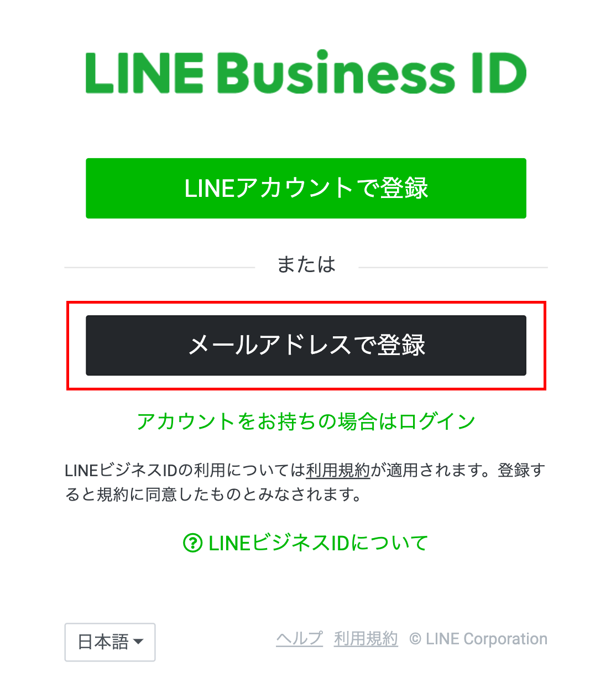Click the または divider label

pos(306,264)
